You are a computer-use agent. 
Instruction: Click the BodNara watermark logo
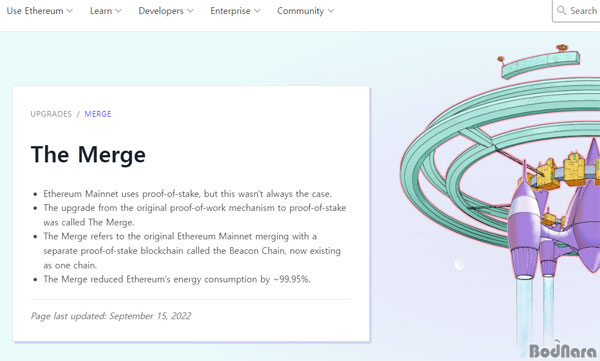(563, 350)
